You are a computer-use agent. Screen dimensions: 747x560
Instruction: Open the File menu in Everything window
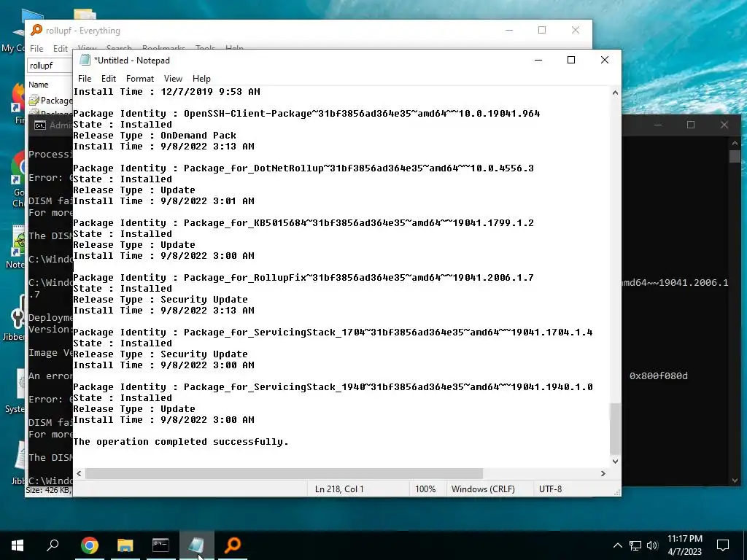coord(36,49)
